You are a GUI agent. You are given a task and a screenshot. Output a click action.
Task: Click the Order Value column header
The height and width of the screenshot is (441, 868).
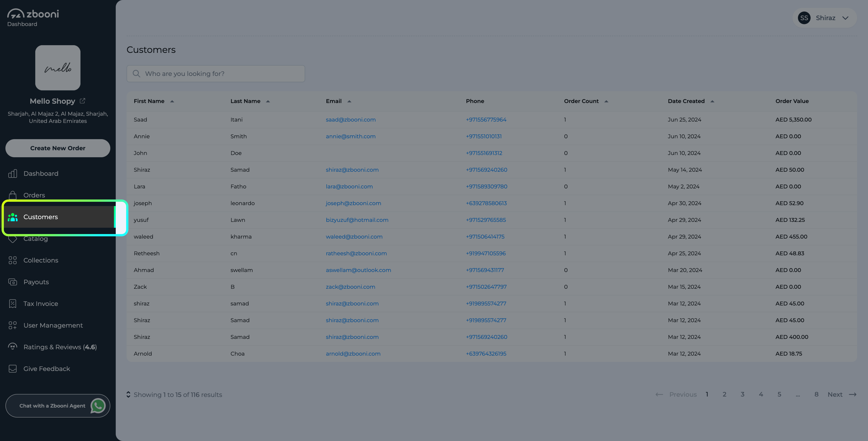[792, 101]
